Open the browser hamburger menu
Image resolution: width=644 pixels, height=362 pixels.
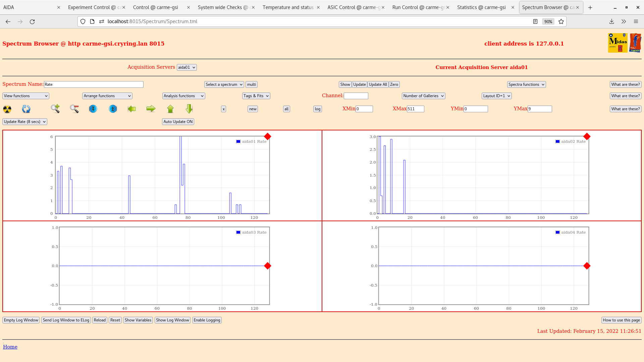[636, 21]
